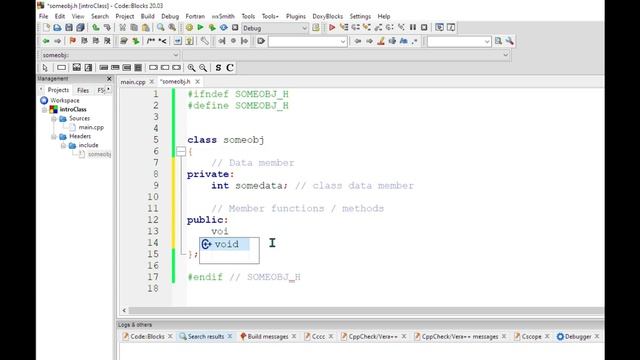Click the Cut scissors icon
640x360 pixels.
pos(122,27)
